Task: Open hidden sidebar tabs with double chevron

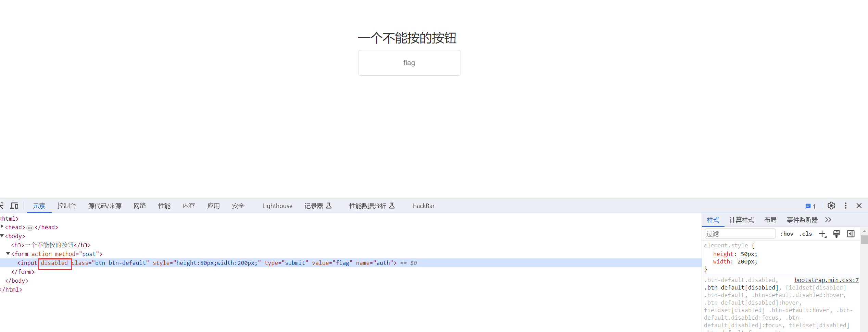Action: (x=828, y=220)
